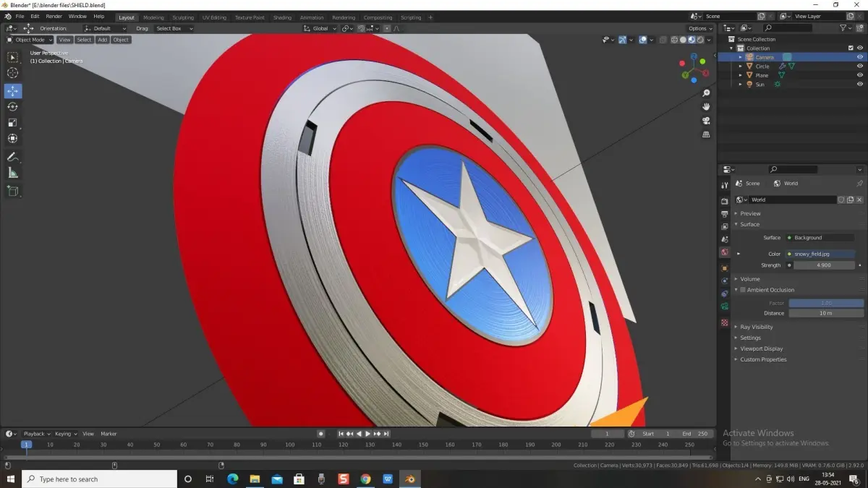Open the File menu

point(19,16)
